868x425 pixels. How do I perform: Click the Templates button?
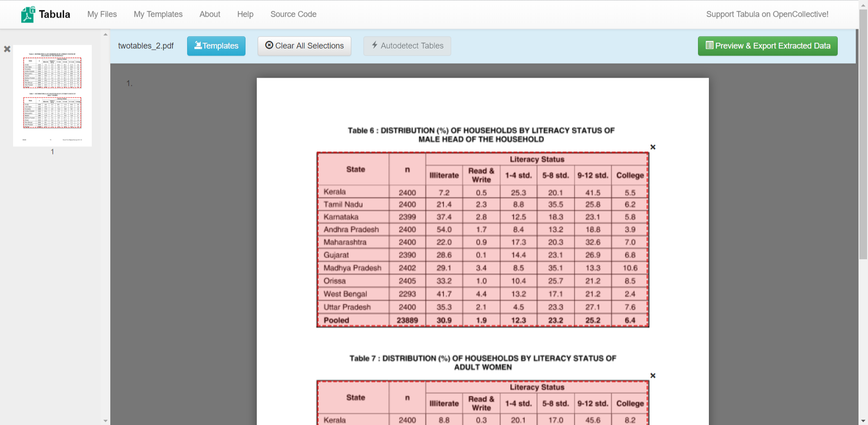click(216, 46)
